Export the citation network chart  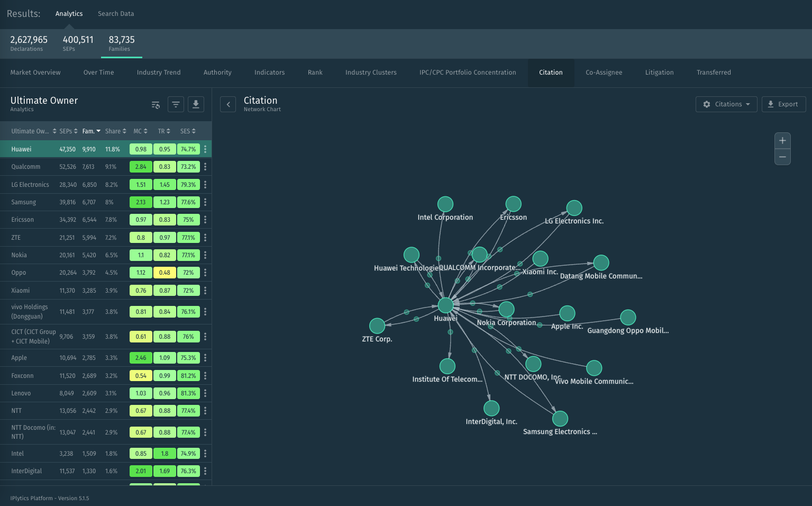pyautogui.click(x=783, y=104)
